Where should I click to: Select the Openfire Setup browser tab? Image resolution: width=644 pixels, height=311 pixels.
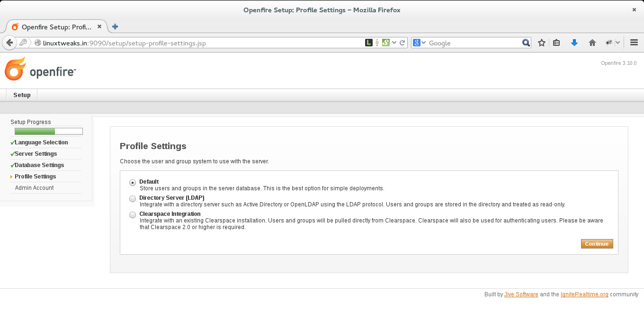pyautogui.click(x=56, y=27)
